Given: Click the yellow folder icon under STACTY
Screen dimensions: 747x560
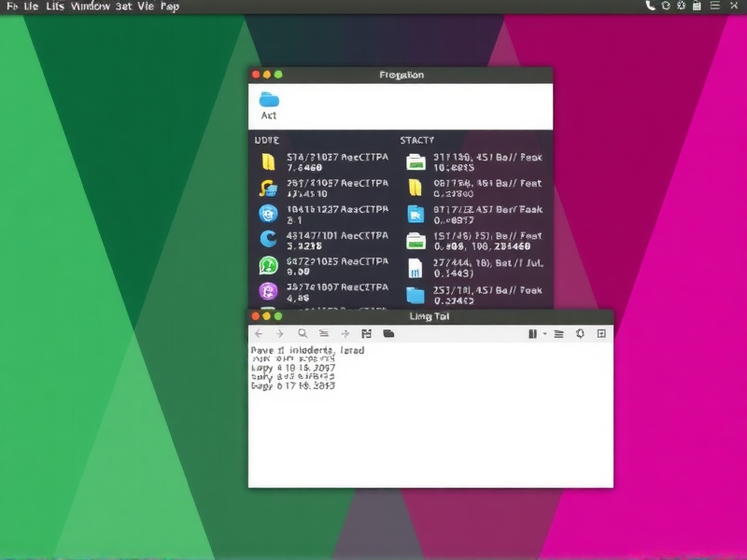Looking at the screenshot, I should tap(415, 186).
